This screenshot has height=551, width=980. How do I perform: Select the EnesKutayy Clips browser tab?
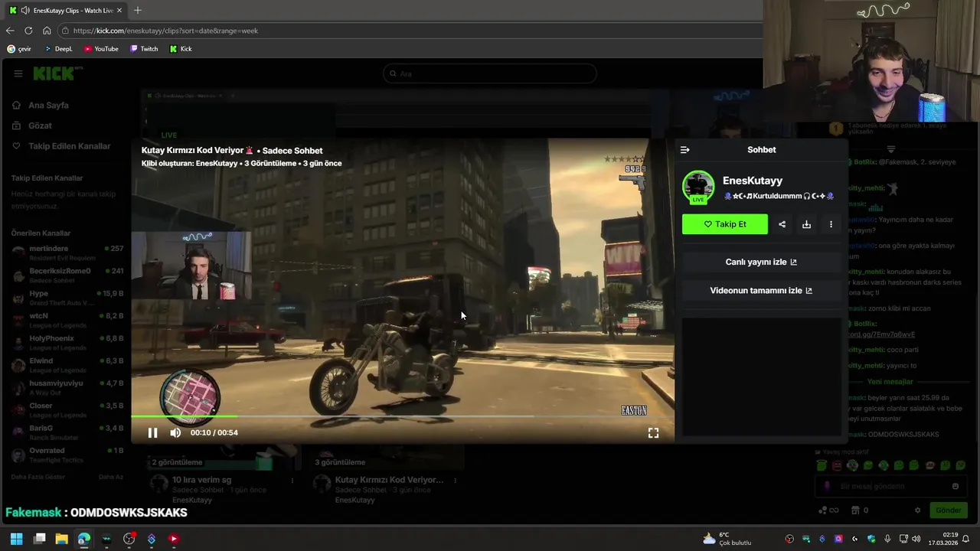[x=66, y=11]
